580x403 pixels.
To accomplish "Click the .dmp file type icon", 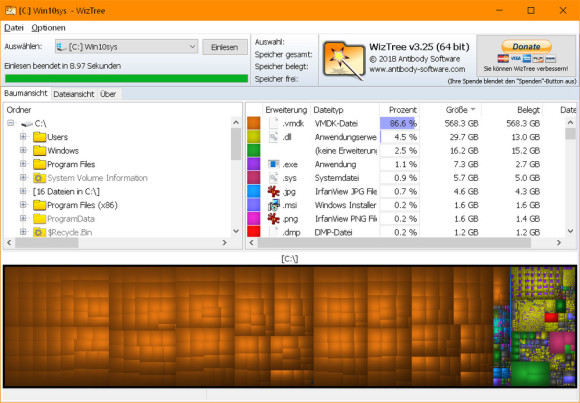I will click(x=273, y=232).
